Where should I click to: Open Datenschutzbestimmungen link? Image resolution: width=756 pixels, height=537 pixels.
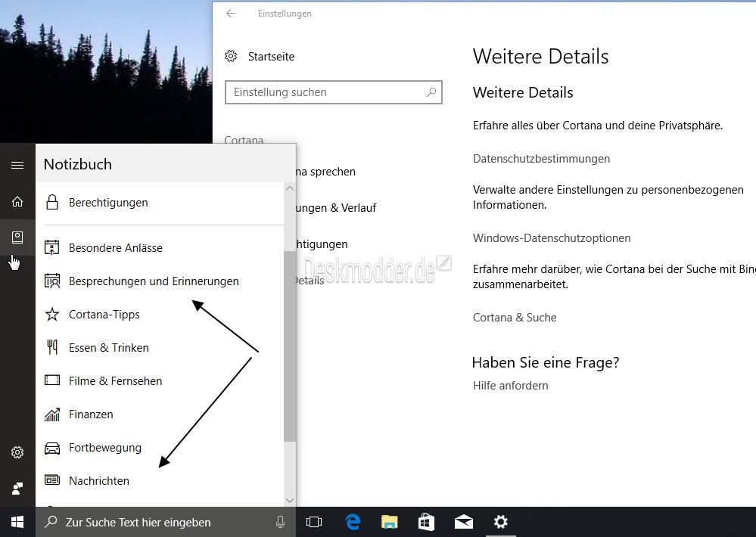(541, 159)
